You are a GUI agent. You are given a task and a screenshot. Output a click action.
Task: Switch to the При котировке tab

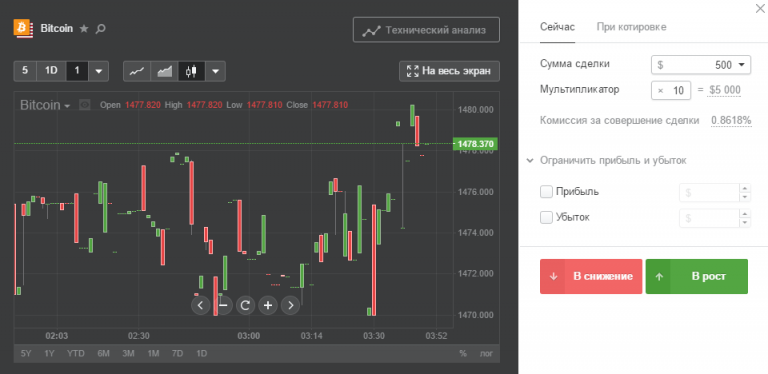click(x=631, y=27)
